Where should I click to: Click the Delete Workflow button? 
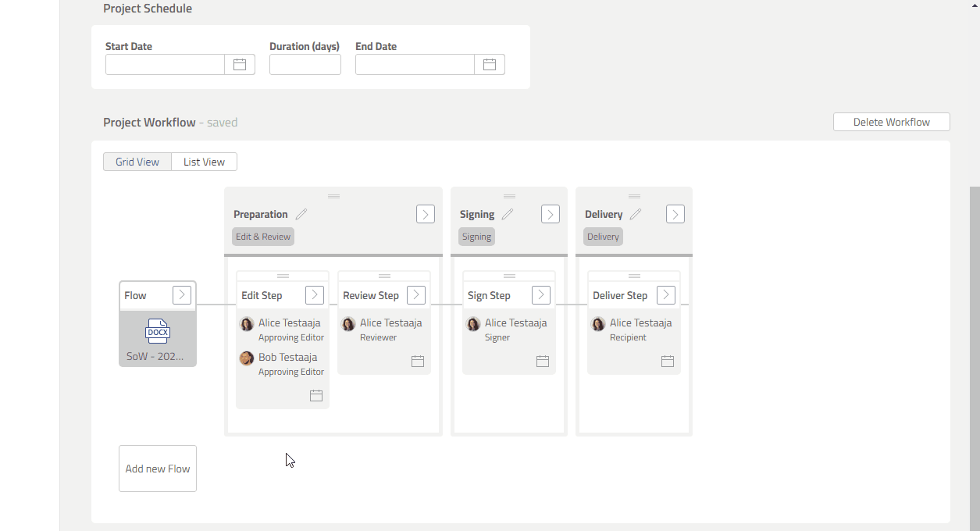[891, 122]
